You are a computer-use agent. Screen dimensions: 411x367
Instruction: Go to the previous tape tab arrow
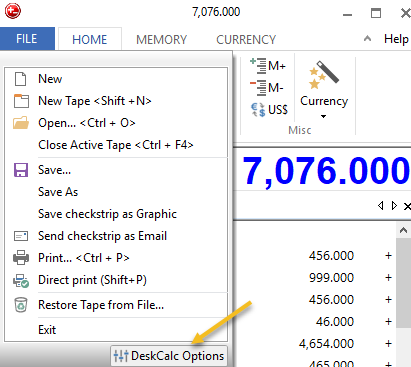pyautogui.click(x=381, y=206)
